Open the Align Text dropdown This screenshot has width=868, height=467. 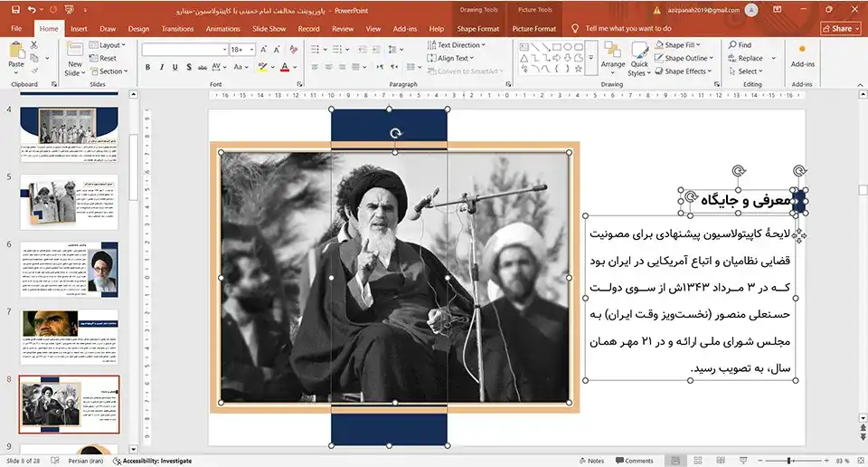click(x=450, y=58)
